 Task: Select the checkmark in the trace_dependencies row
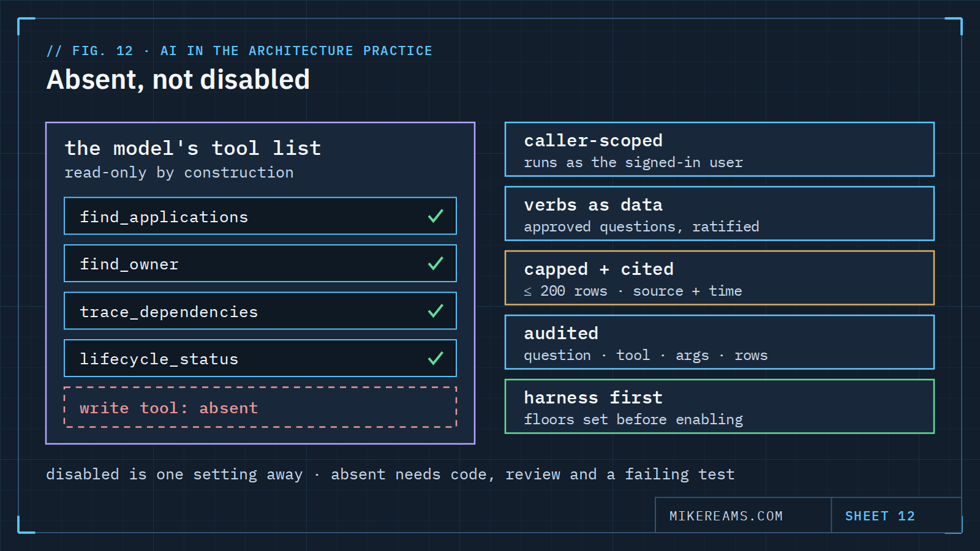[435, 311]
